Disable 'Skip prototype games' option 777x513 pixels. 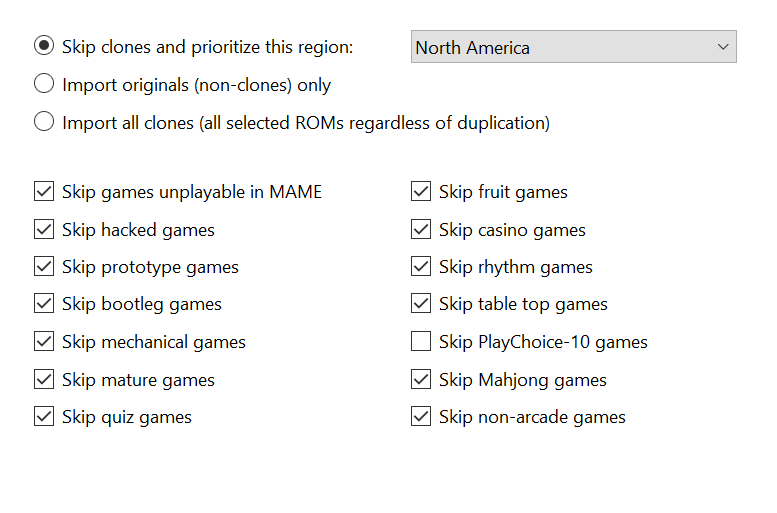click(44, 268)
